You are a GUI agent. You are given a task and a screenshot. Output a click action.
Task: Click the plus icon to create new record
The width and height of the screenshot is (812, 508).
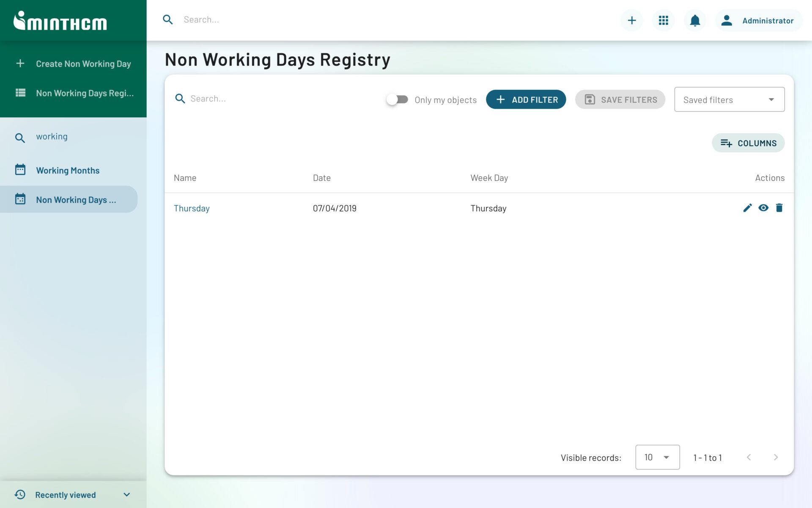coord(631,20)
